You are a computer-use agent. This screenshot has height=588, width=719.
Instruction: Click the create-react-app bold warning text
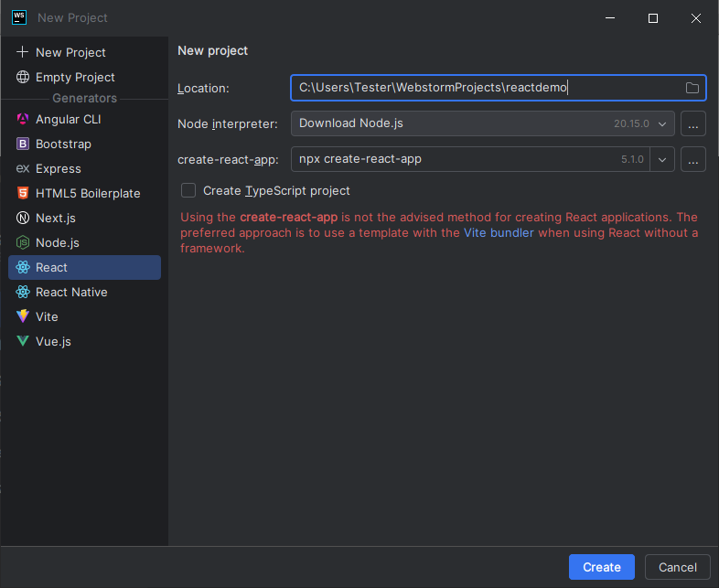pos(288,218)
